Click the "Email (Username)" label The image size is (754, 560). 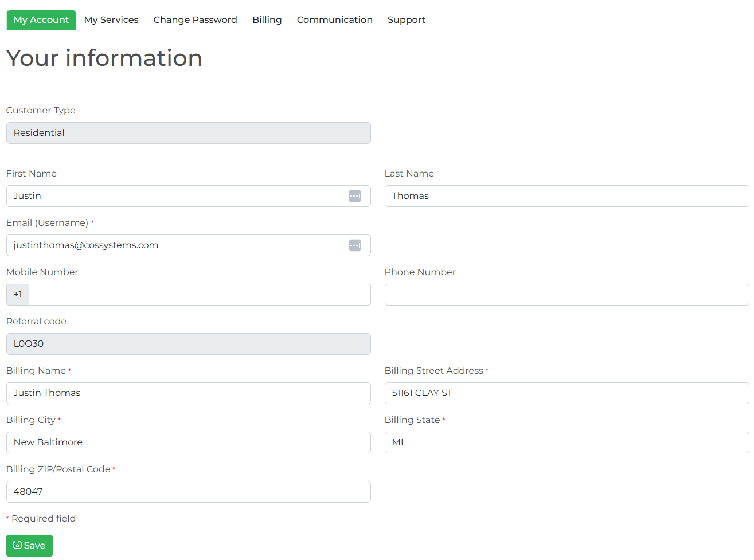(x=48, y=223)
